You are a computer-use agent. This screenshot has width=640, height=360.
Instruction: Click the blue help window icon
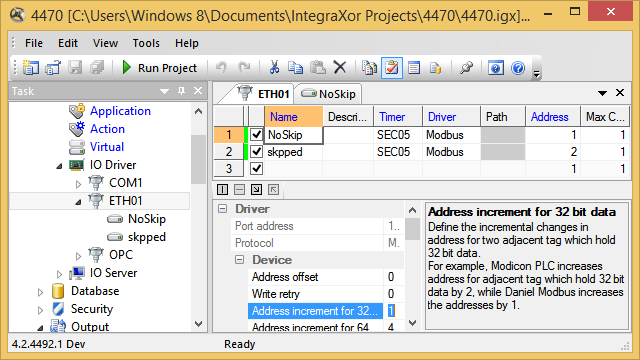(x=496, y=67)
